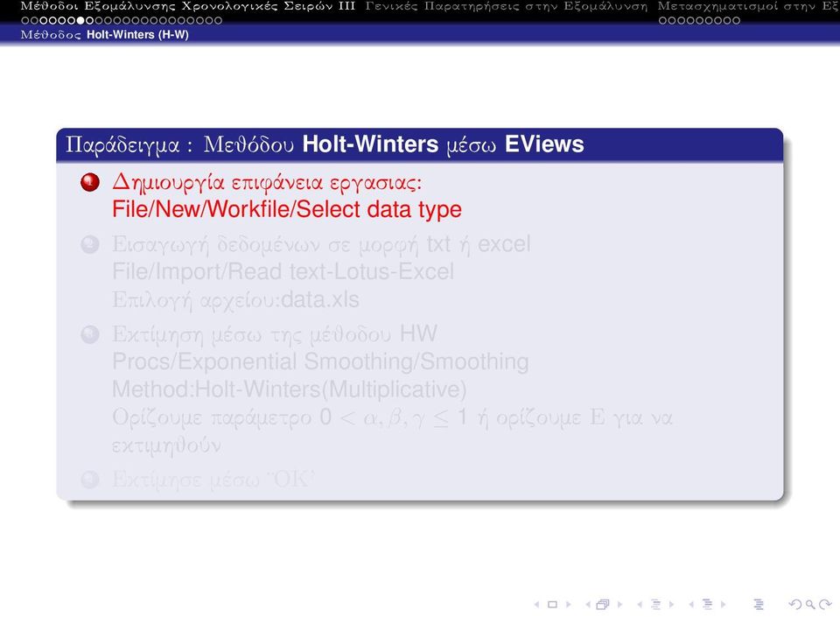Click the stacked frame navigation icon

[x=603, y=605]
